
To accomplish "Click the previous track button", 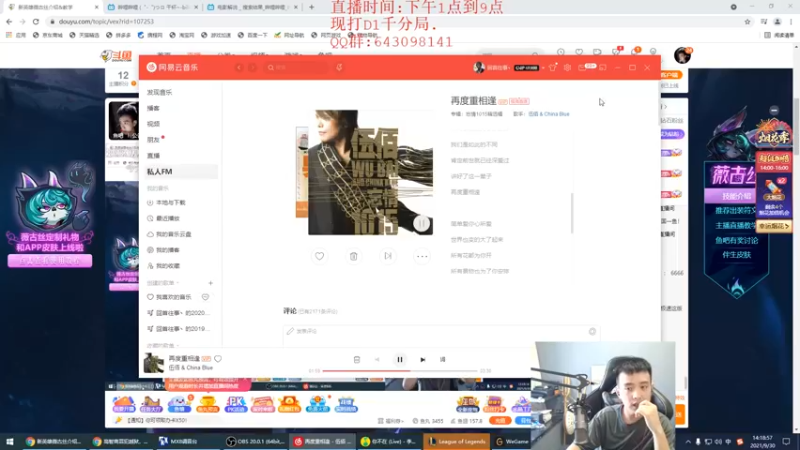I will pyautogui.click(x=377, y=360).
